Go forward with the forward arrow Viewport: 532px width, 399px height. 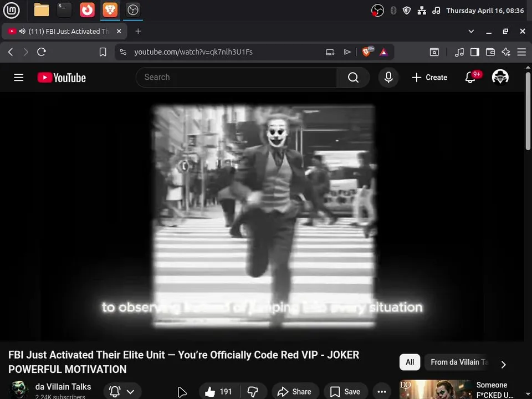click(26, 52)
